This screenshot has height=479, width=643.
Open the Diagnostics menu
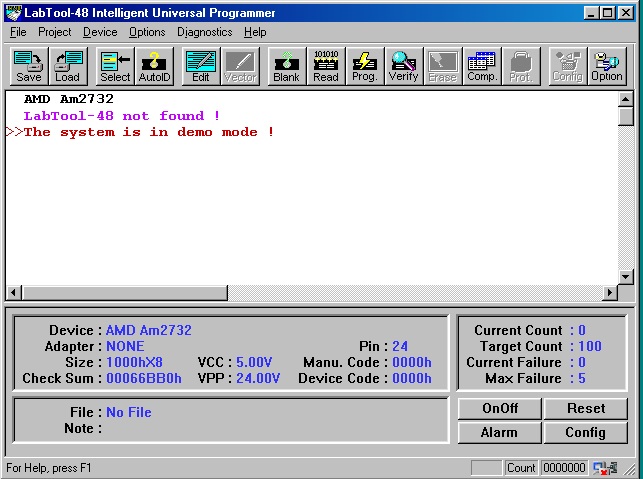click(x=204, y=32)
